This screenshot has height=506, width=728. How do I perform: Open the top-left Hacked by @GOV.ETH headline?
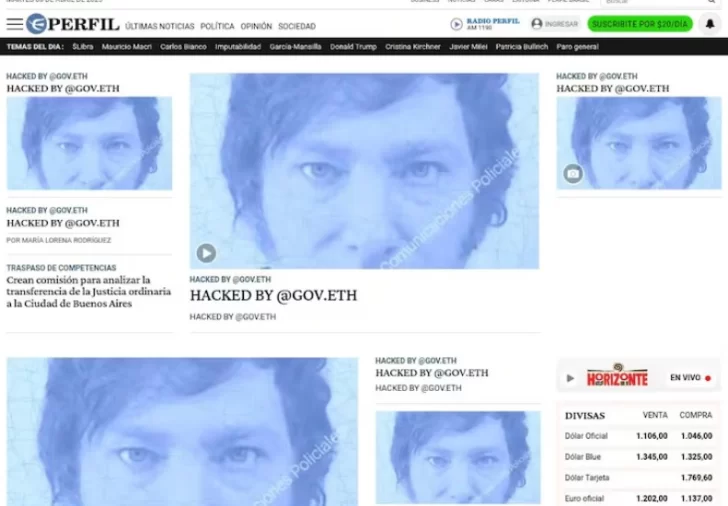pyautogui.click(x=63, y=89)
